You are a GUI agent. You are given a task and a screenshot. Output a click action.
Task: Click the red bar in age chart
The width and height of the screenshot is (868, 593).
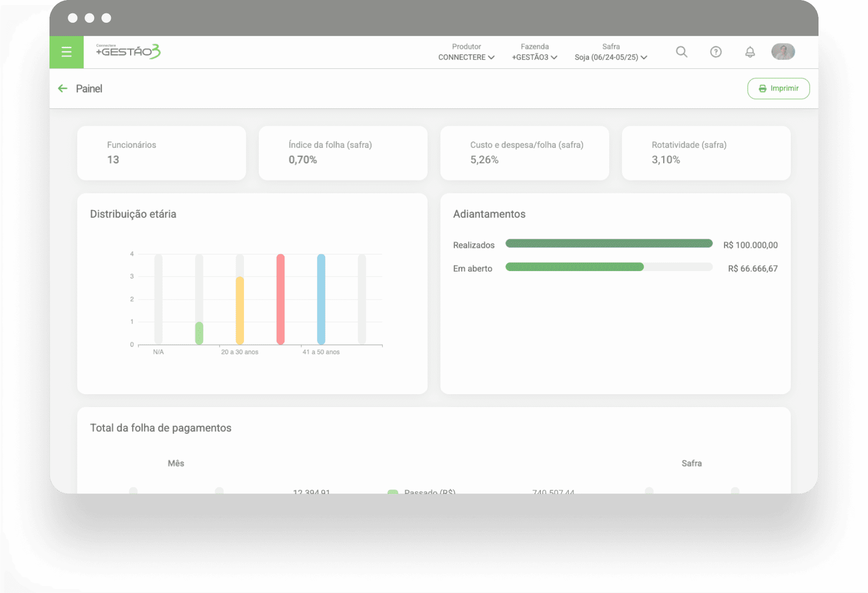281,299
